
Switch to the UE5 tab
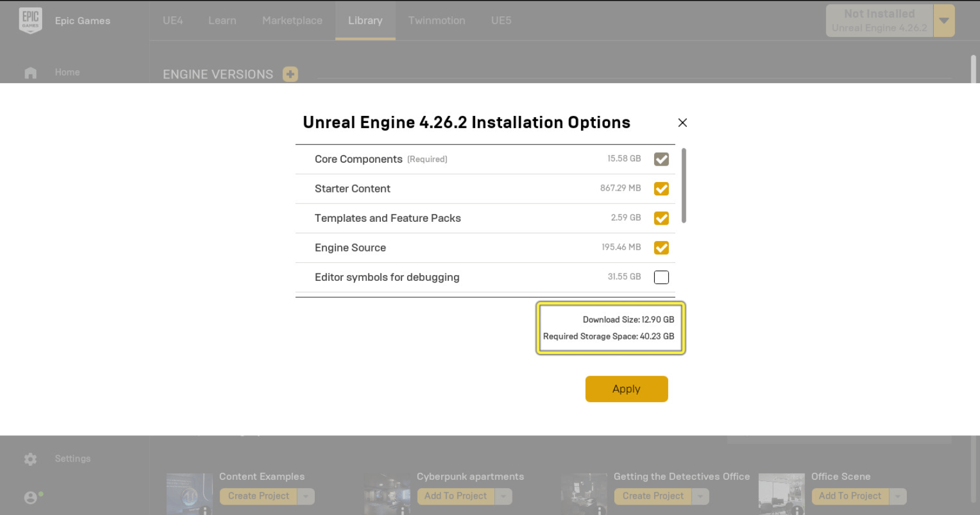pyautogui.click(x=501, y=20)
